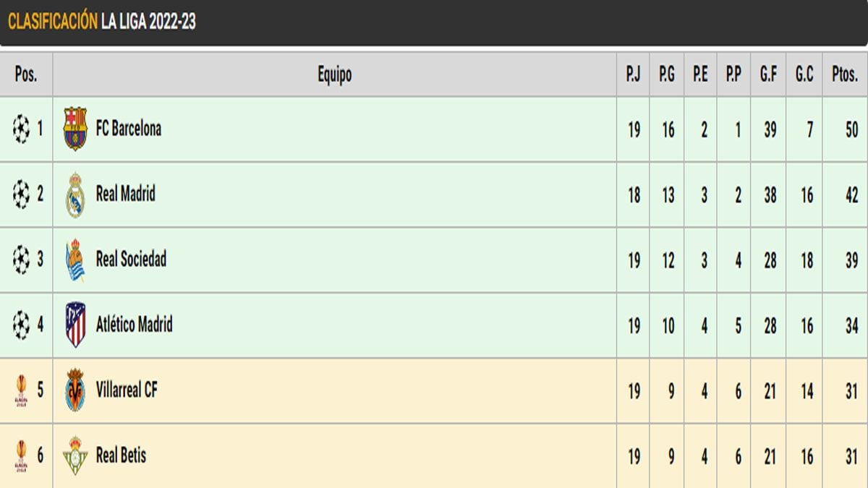868x488 pixels.
Task: Open the Real Madrid team name
Action: pos(126,194)
